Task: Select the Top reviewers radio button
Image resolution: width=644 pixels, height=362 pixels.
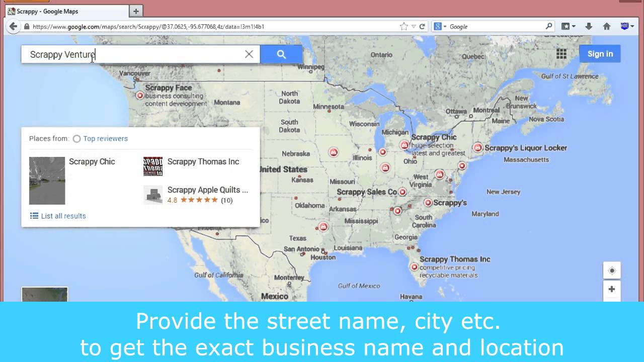Action: [76, 139]
